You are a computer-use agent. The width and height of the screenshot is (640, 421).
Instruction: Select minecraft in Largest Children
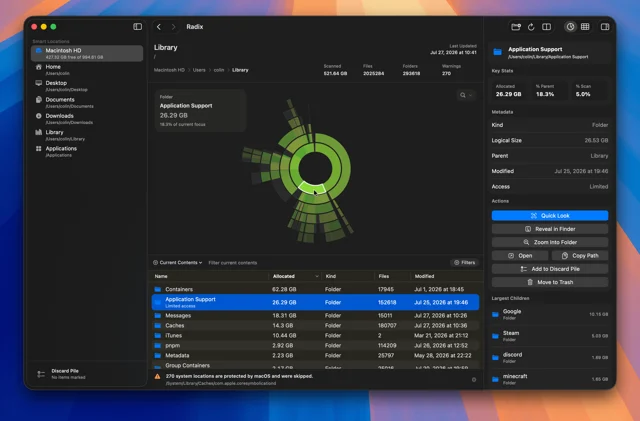[550, 379]
